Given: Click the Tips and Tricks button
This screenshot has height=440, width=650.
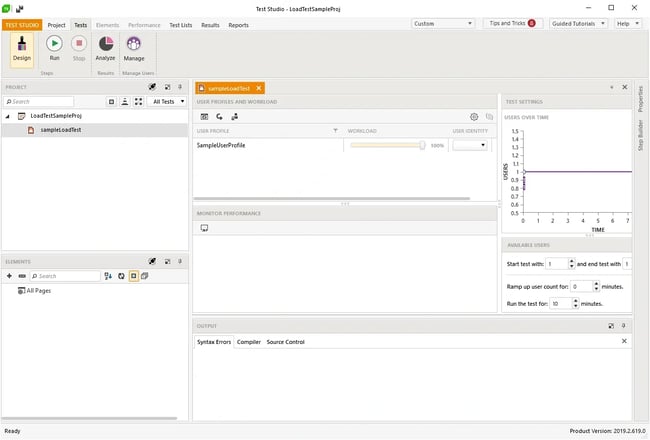Looking at the screenshot, I should pyautogui.click(x=511, y=23).
